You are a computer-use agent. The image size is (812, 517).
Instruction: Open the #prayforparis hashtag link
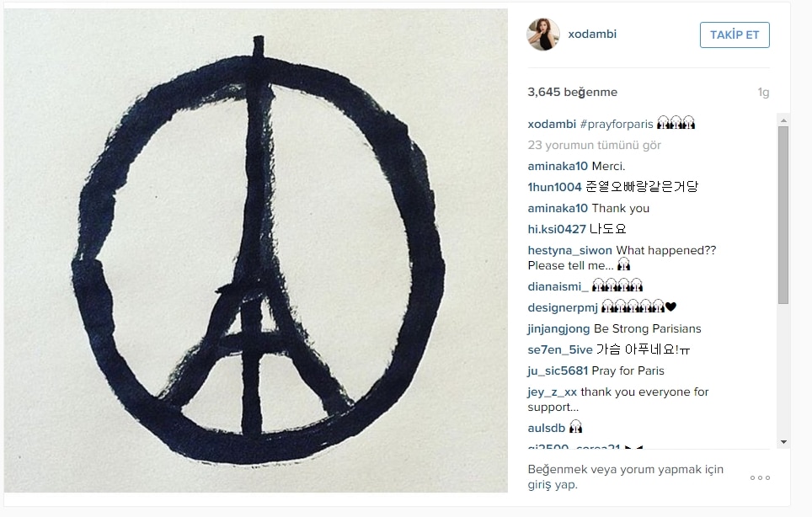pos(617,125)
